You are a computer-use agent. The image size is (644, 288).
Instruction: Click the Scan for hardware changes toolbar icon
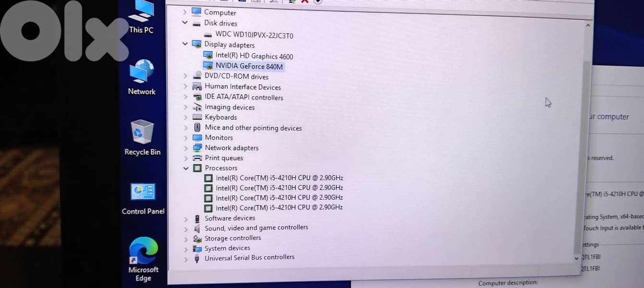[x=317, y=1]
